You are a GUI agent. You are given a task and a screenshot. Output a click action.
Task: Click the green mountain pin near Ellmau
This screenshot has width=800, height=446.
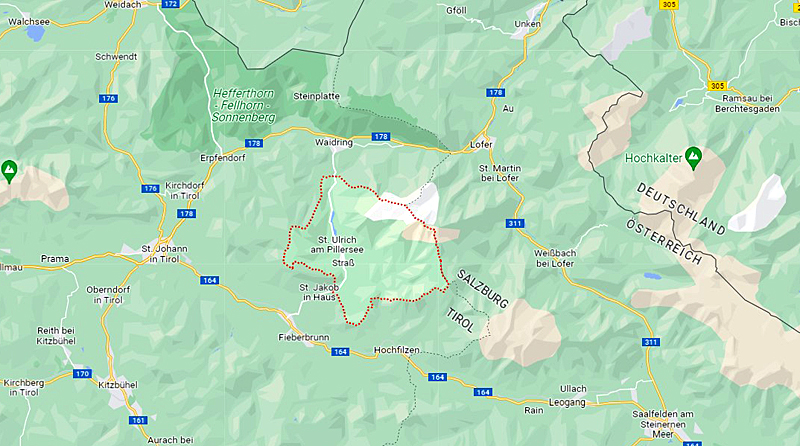[9, 171]
